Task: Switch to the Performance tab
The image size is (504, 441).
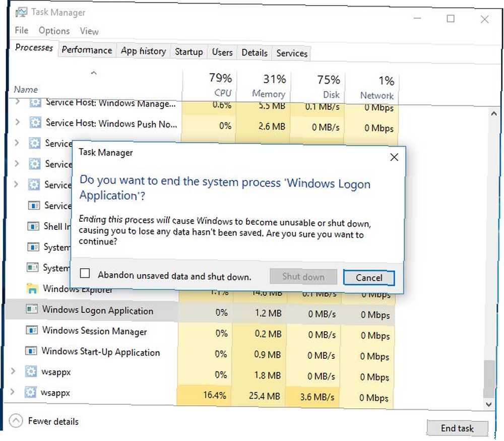Action: pos(87,50)
